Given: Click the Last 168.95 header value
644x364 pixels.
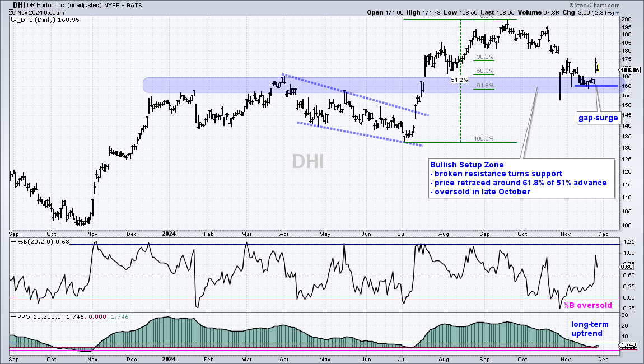Looking at the screenshot, I should coord(498,12).
